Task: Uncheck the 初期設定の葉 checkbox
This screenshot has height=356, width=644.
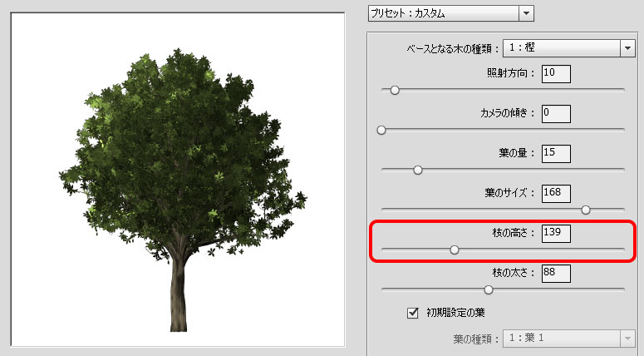Action: tap(412, 314)
